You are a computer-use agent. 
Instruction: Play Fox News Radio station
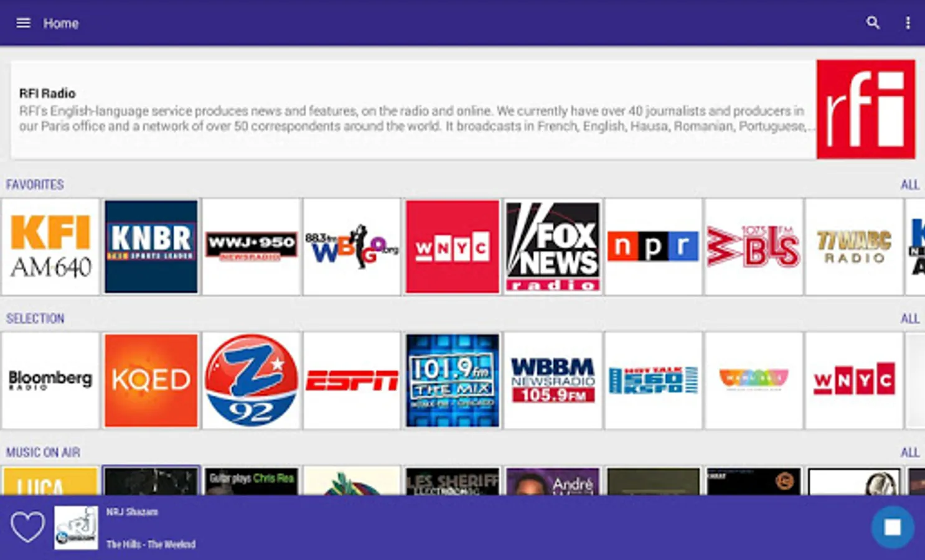pyautogui.click(x=553, y=246)
